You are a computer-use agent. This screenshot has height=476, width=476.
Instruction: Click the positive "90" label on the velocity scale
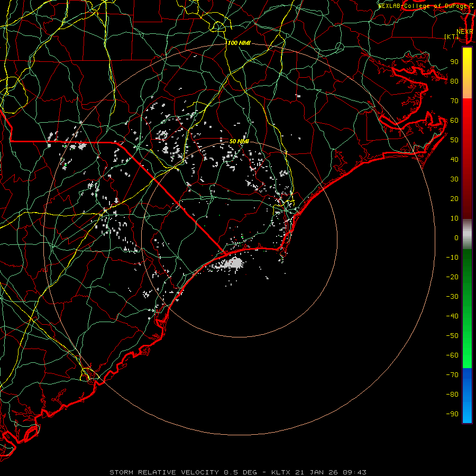pos(454,62)
